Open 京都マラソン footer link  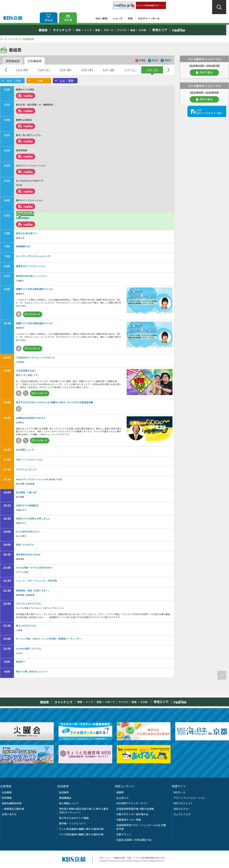(x=124, y=835)
